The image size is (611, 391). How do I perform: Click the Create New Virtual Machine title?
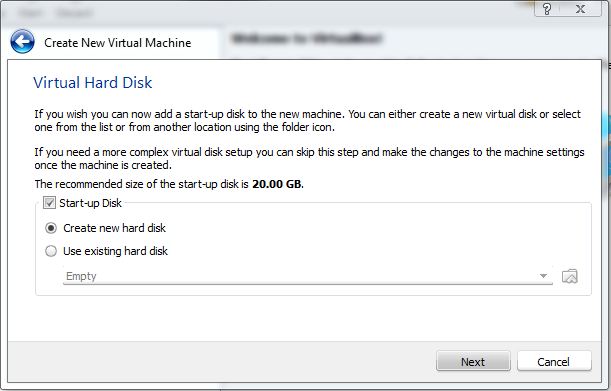pyautogui.click(x=118, y=42)
